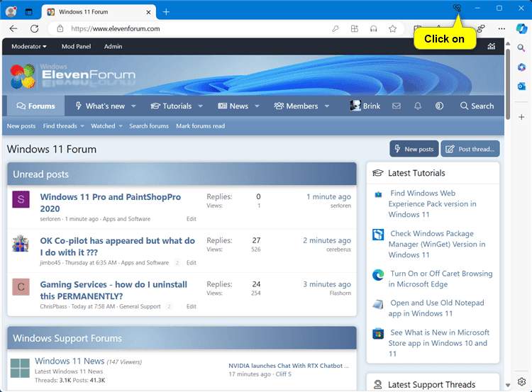Viewport: 532px width, 392px height.
Task: Click the New posts button with lightning icon
Action: pyautogui.click(x=414, y=149)
